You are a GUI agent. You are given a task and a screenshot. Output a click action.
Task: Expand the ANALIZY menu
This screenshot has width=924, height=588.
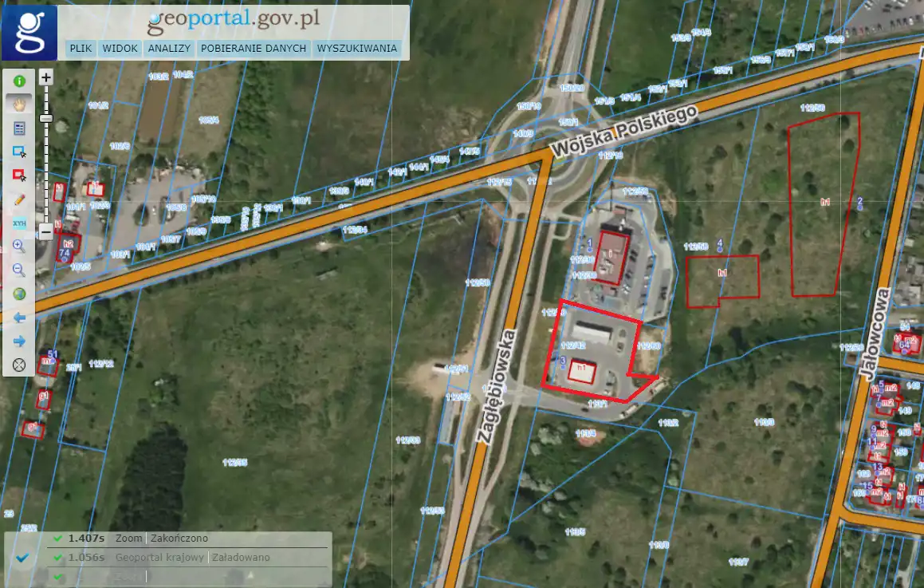pyautogui.click(x=169, y=49)
